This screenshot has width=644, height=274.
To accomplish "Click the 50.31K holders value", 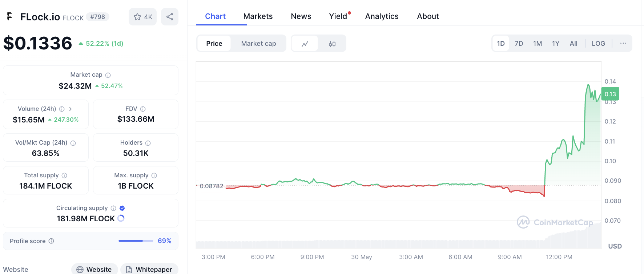I will (x=136, y=153).
